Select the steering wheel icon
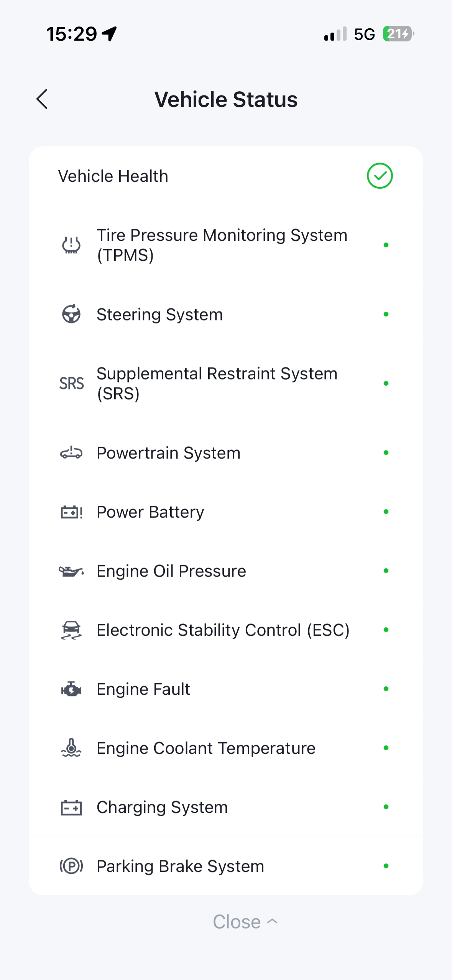 pyautogui.click(x=71, y=314)
